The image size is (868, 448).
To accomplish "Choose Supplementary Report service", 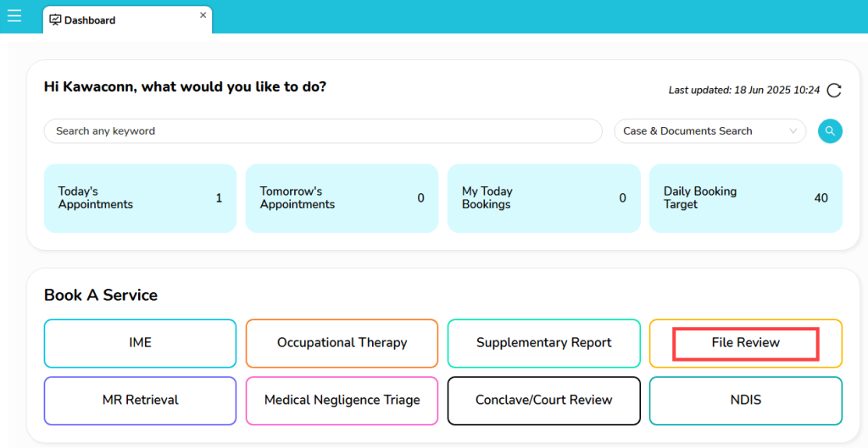I will pyautogui.click(x=543, y=343).
